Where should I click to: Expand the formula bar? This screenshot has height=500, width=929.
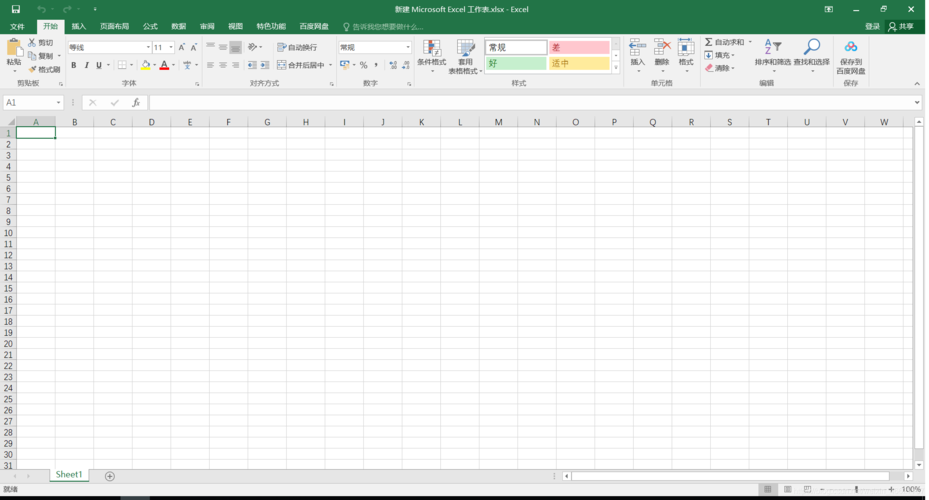917,102
